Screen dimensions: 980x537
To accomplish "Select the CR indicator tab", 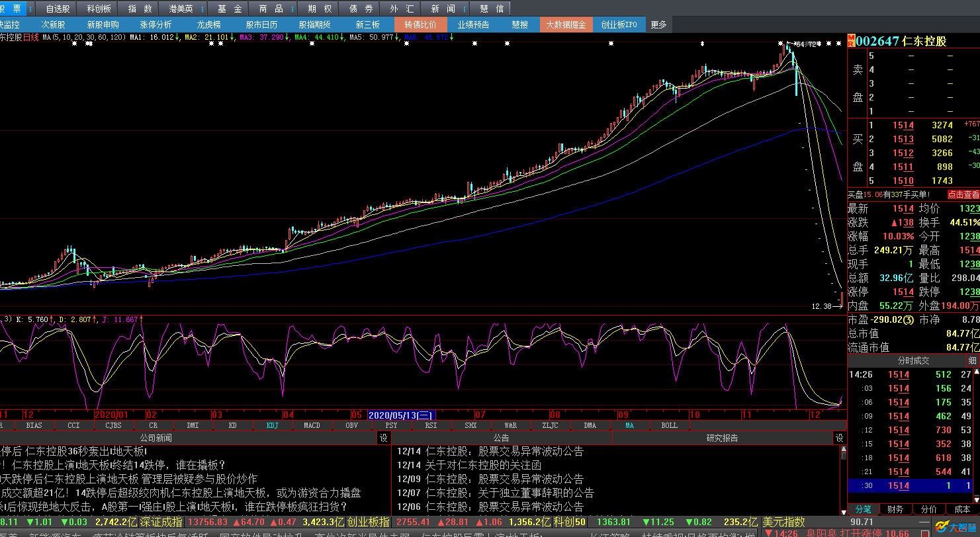I will pos(153,426).
